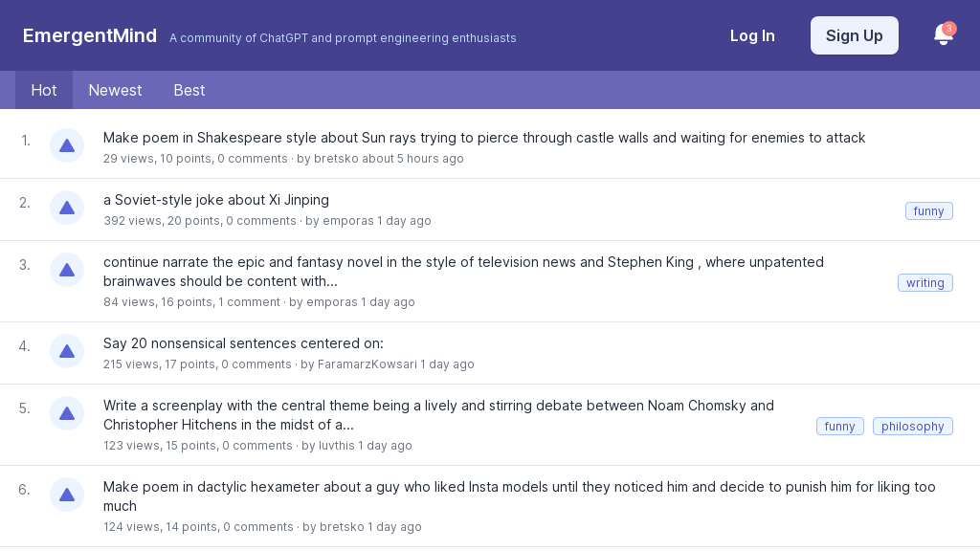Click the Log In button
This screenshot has height=551, width=980.
coord(752,35)
